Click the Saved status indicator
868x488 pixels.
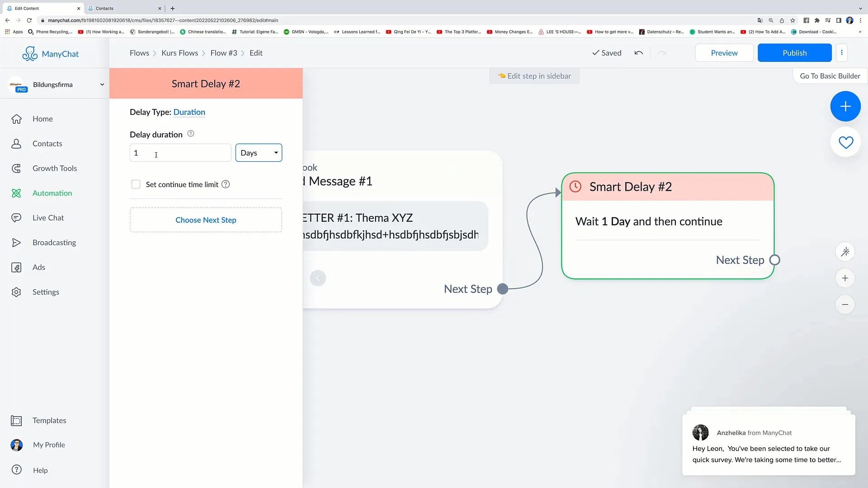[607, 53]
